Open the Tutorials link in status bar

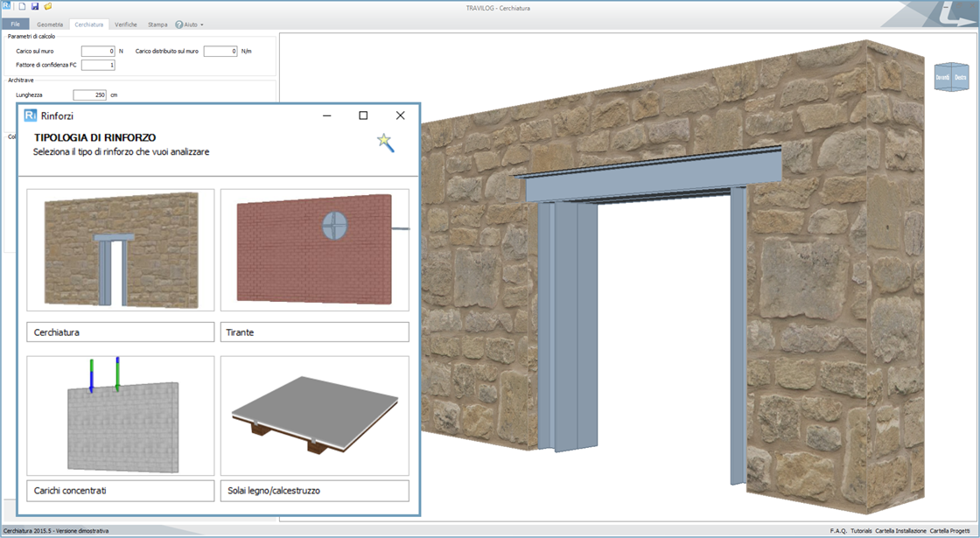861,531
